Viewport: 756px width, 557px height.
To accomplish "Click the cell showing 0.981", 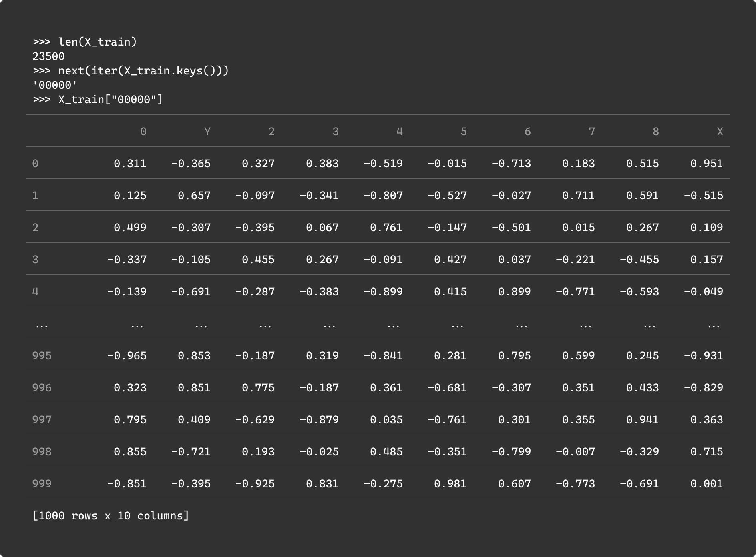I will click(x=450, y=484).
